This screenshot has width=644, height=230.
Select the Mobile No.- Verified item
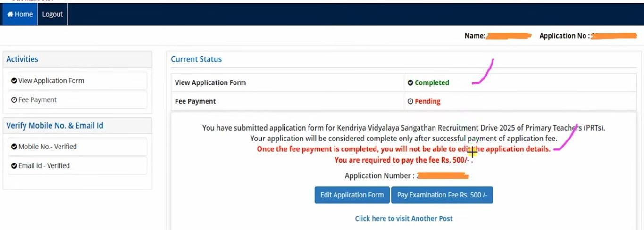(x=47, y=147)
